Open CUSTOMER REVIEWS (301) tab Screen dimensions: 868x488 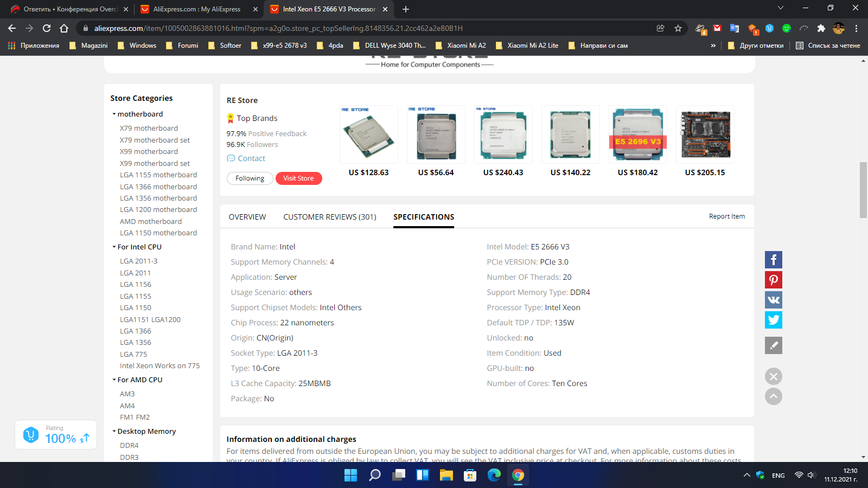coord(330,217)
